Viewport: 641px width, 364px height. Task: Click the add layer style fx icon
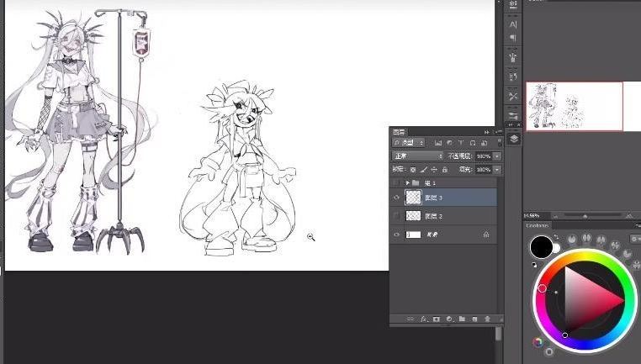click(424, 319)
